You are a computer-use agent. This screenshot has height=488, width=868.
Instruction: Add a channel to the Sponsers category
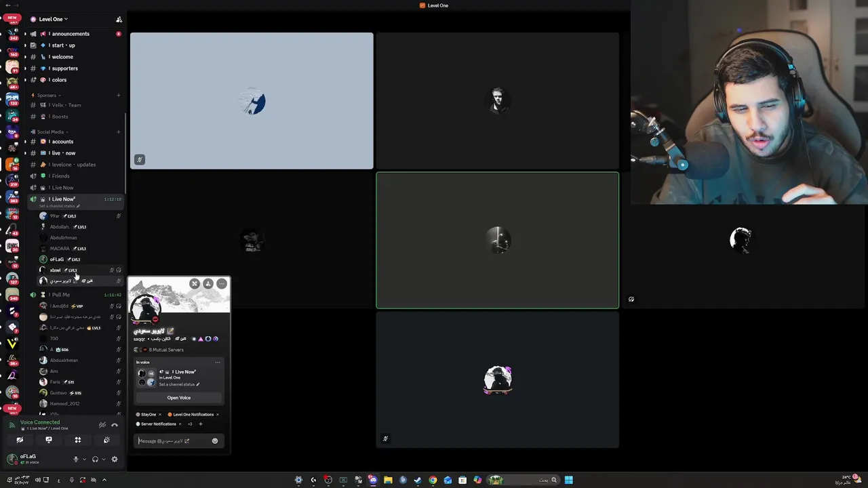[x=118, y=96]
